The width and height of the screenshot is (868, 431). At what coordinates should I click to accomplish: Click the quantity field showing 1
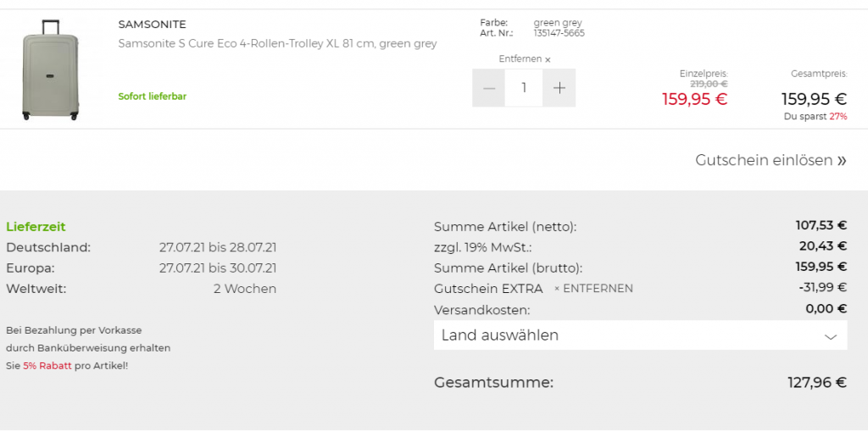click(524, 88)
